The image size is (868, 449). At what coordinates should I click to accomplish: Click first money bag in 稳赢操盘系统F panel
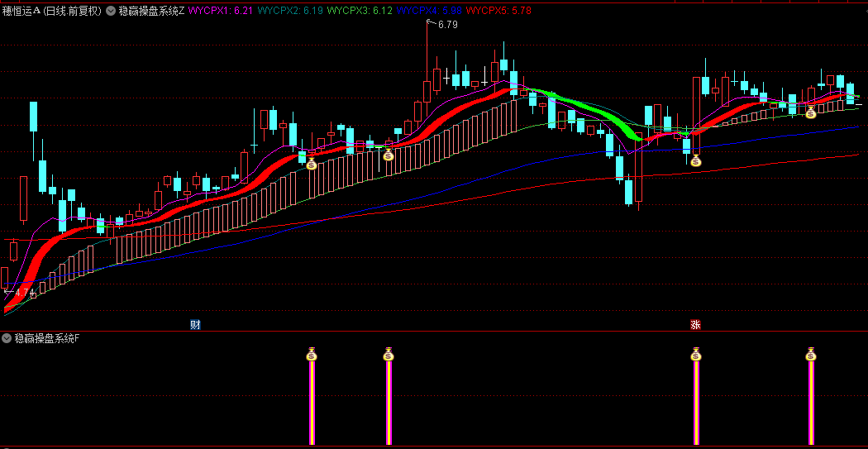[312, 355]
